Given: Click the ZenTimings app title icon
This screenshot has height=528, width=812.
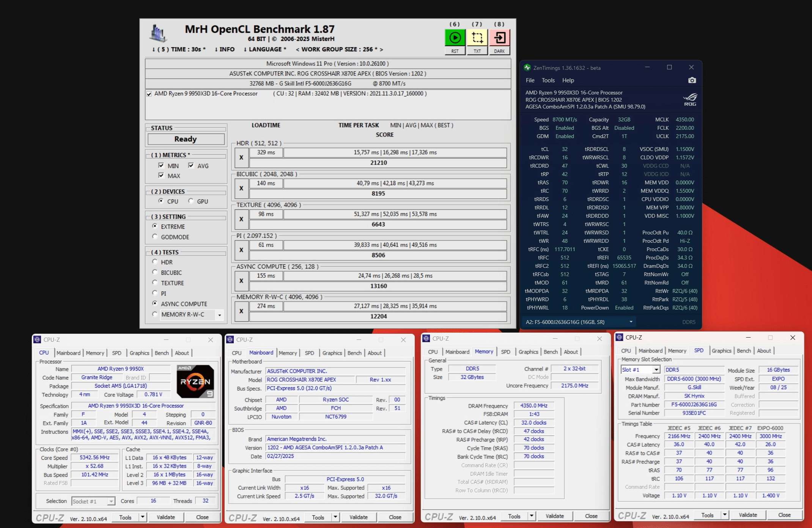Looking at the screenshot, I should (x=527, y=68).
